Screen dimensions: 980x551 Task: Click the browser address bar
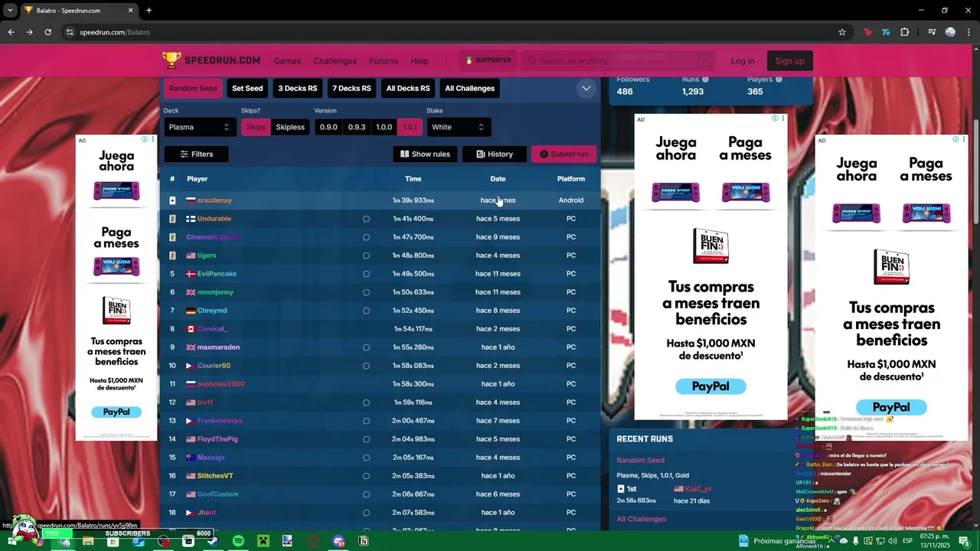click(452, 32)
